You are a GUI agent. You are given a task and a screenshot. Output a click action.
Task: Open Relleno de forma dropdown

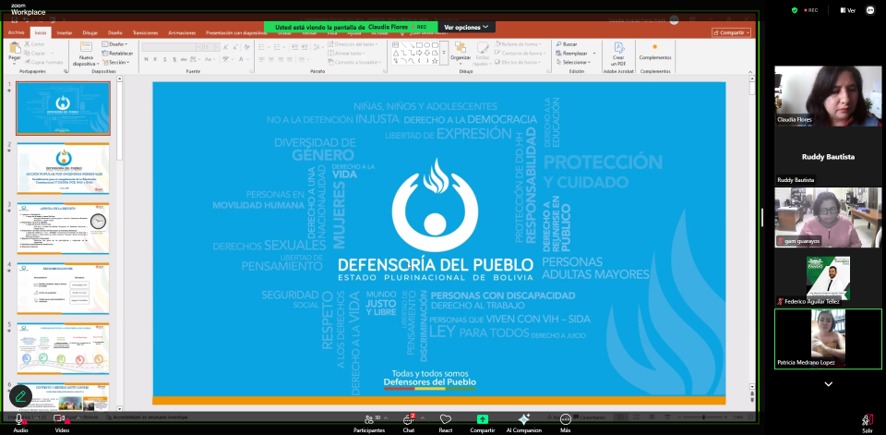(518, 44)
